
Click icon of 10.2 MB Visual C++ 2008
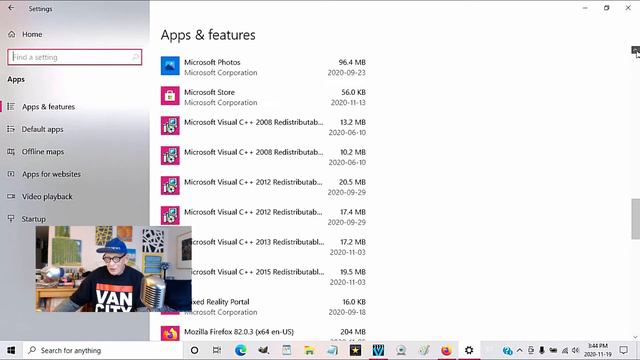170,156
